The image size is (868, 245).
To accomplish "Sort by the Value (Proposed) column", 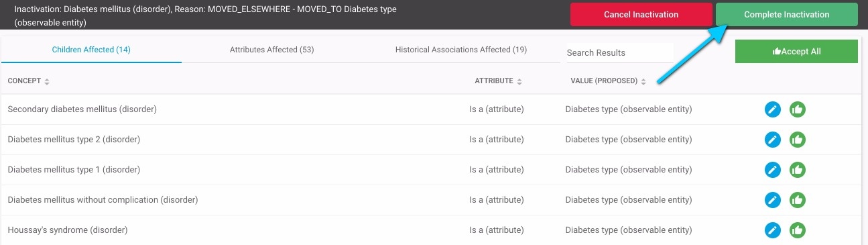I will point(609,81).
